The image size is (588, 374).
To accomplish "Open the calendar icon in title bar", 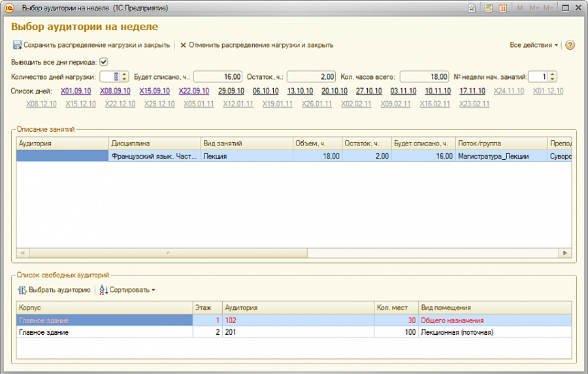I will click(x=502, y=8).
